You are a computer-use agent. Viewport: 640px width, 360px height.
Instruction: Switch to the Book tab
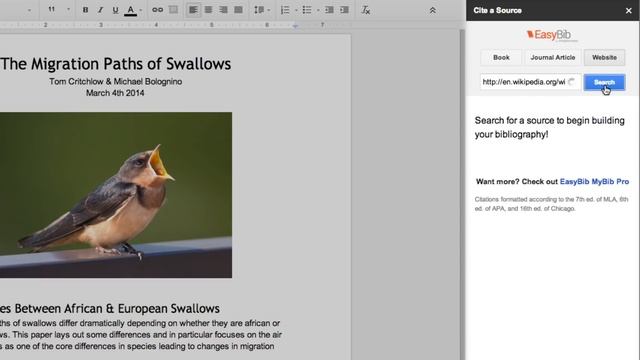click(501, 58)
